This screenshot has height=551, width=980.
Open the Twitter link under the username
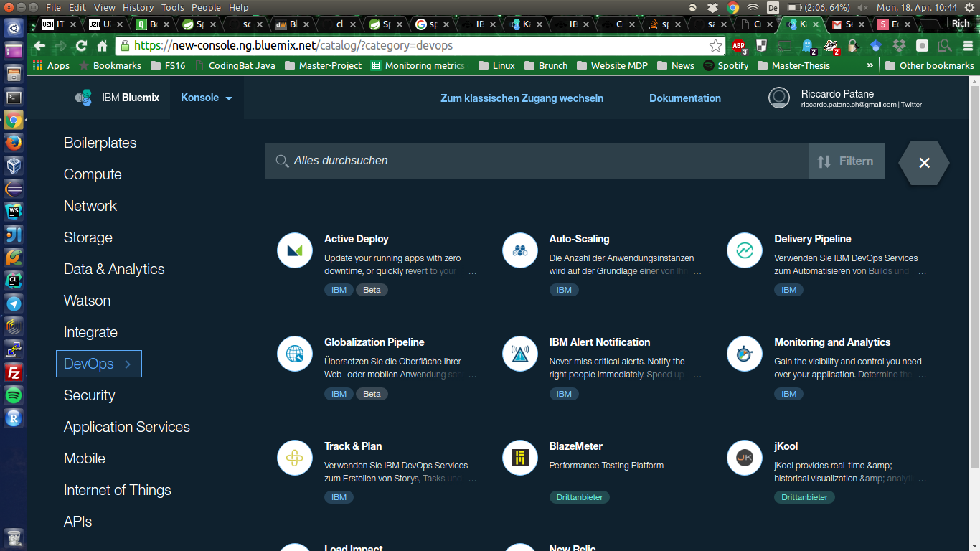pos(911,105)
